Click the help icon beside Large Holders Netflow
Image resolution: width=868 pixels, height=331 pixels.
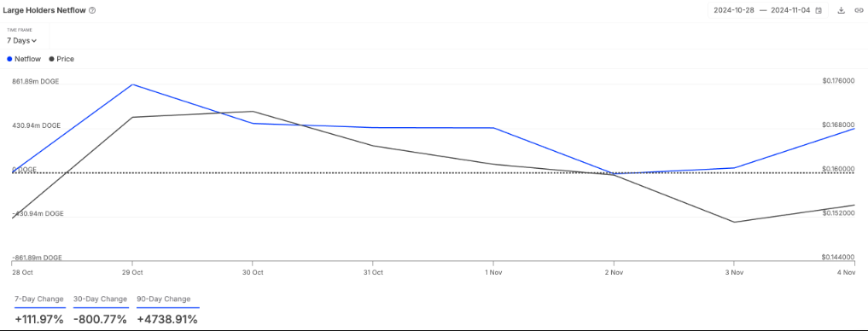click(x=92, y=10)
